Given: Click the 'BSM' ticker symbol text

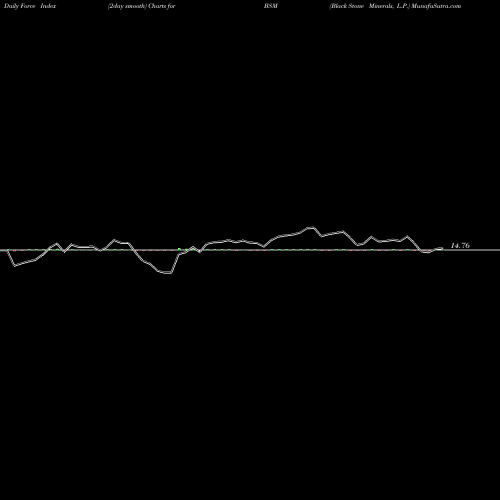Looking at the screenshot, I should (271, 6).
